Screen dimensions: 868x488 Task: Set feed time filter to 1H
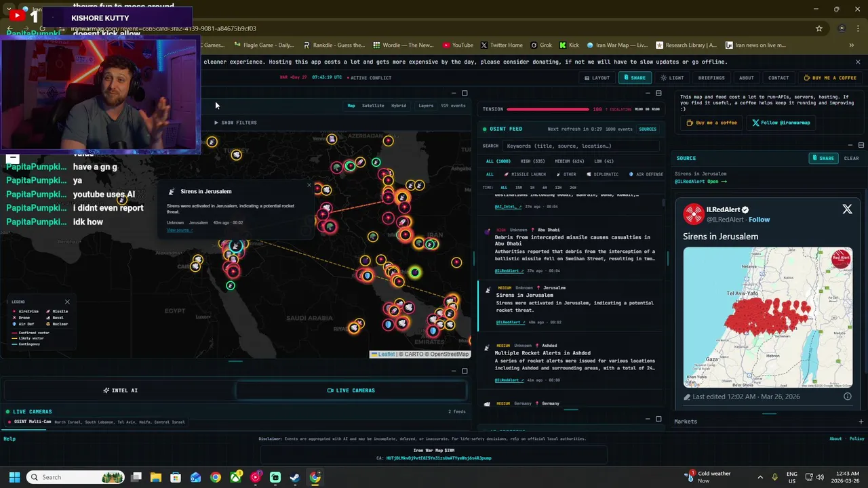coord(532,188)
